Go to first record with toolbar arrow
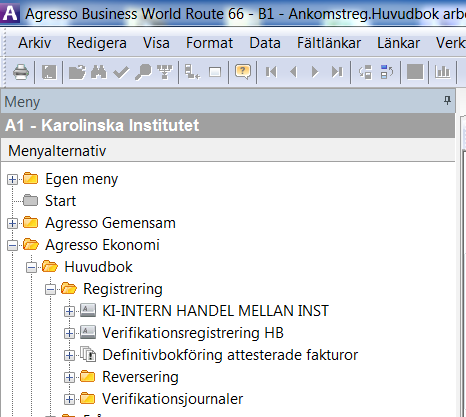The image size is (466, 417). (271, 72)
